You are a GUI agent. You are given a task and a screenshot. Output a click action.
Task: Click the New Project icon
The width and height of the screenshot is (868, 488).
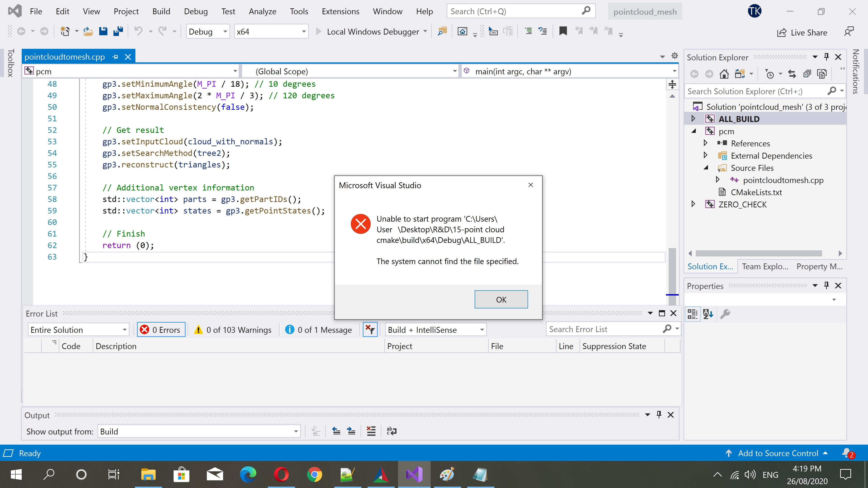pos(65,31)
